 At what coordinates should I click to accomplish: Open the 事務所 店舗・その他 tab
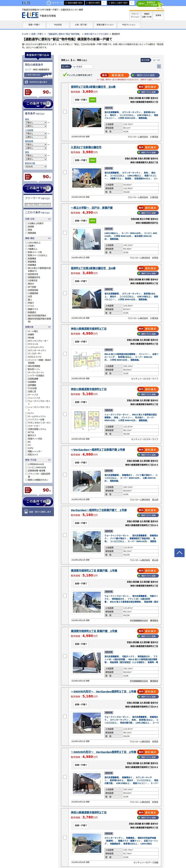point(147,15)
